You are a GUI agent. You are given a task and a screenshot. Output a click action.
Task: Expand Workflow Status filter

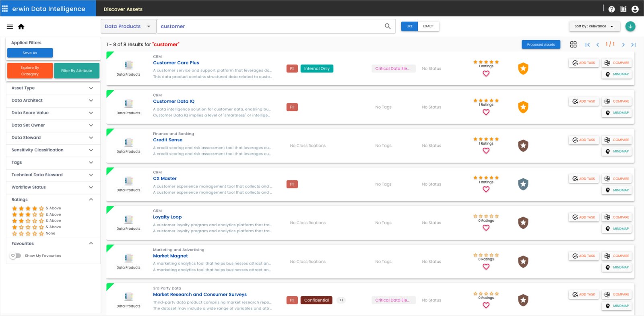pos(53,187)
